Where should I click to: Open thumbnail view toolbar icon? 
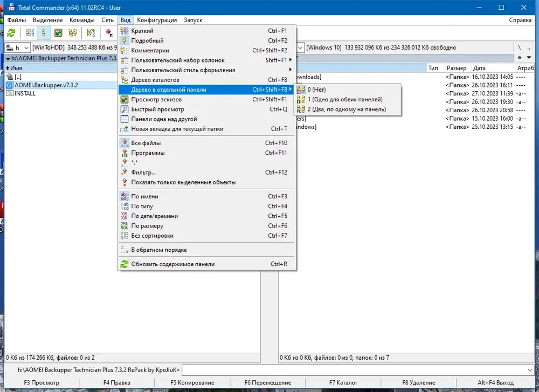coord(58,33)
